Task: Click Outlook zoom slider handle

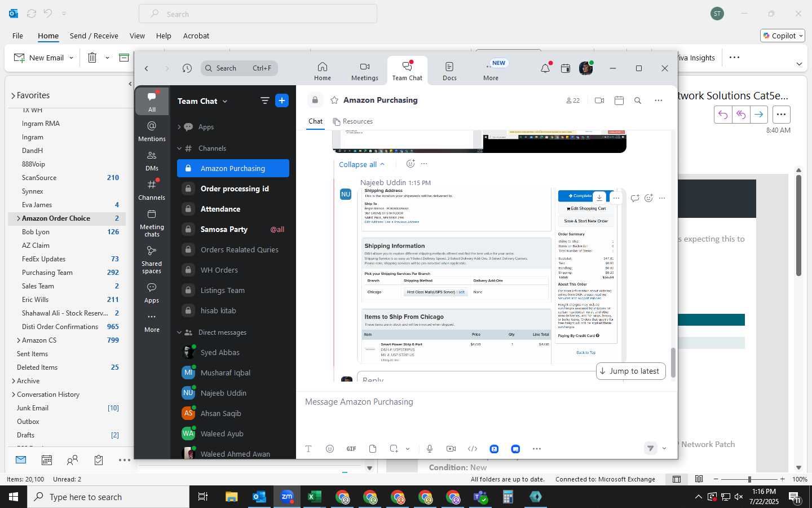Action: tap(749, 479)
